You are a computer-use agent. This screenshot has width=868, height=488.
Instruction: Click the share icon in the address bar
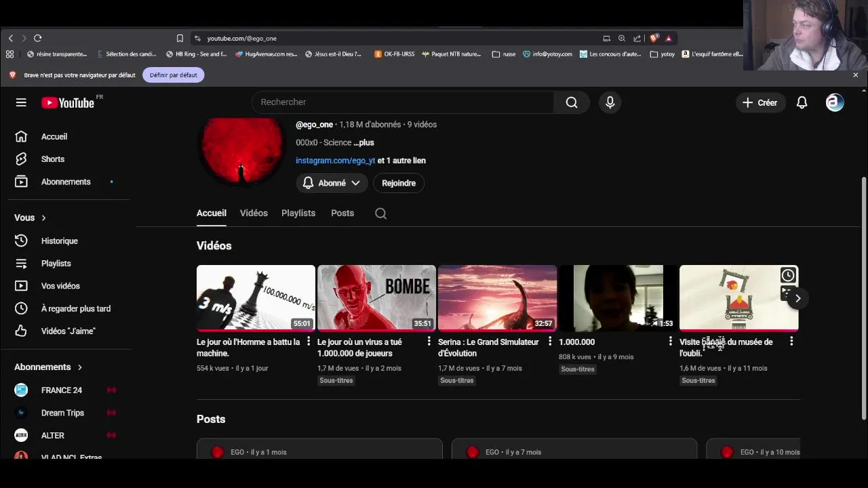point(637,39)
